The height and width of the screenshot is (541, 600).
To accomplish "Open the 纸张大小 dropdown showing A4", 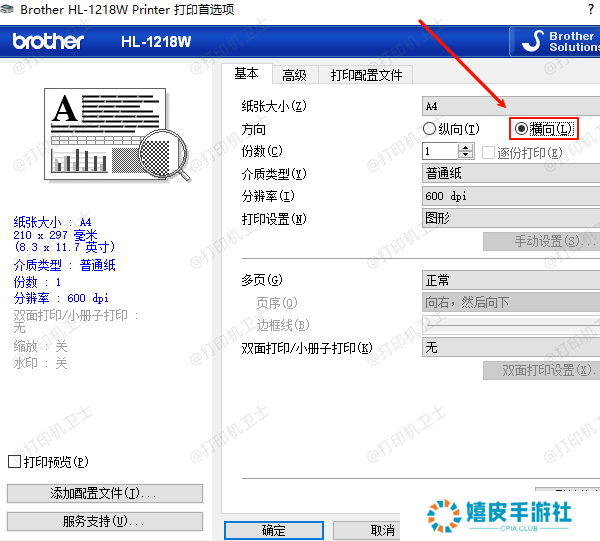I will pyautogui.click(x=510, y=105).
